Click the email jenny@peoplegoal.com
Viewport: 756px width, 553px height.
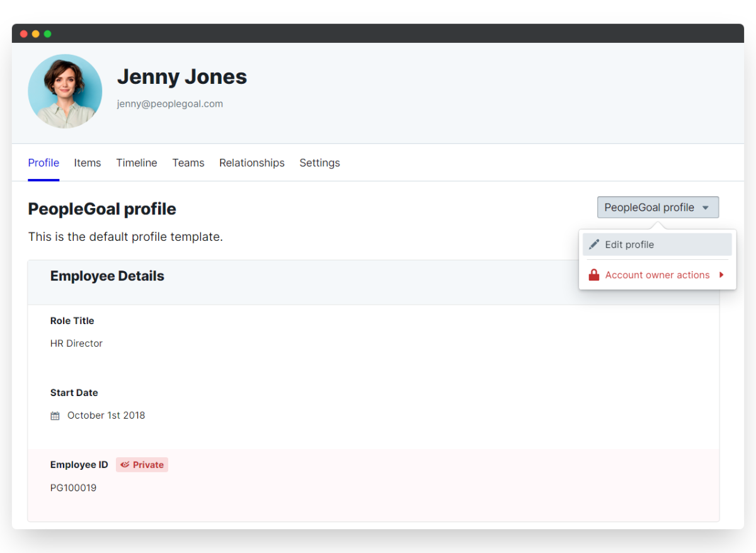[x=170, y=104]
